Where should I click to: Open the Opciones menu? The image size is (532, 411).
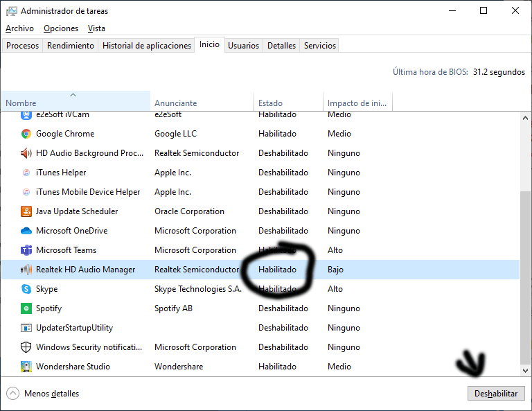(x=61, y=28)
